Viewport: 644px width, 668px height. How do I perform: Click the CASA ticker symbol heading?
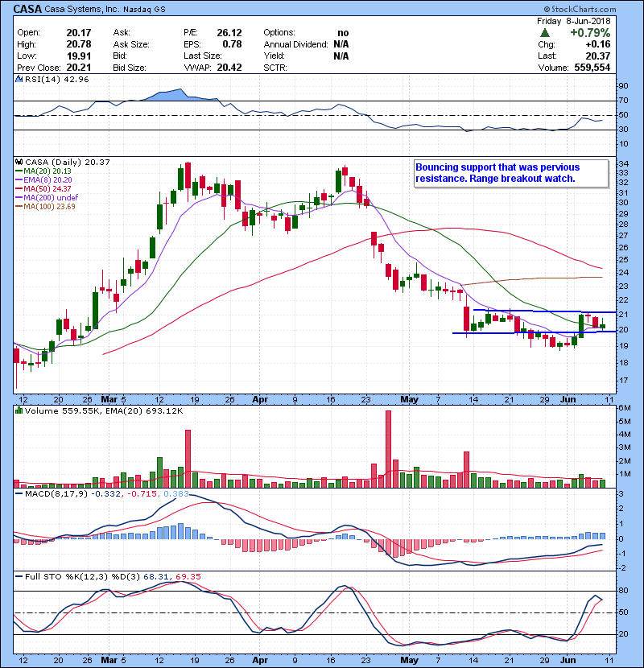27,9
